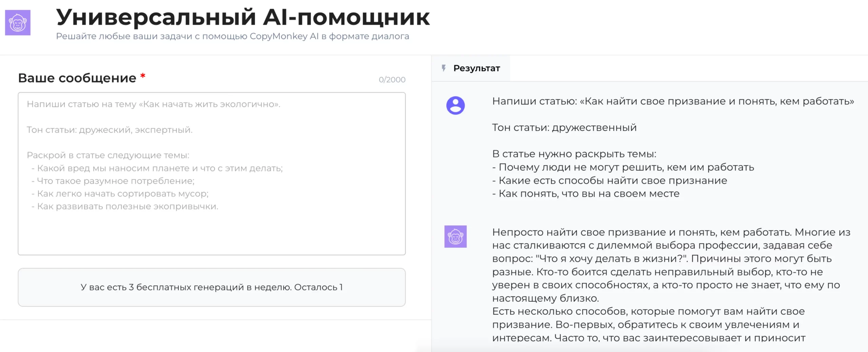Click the red required asterisk
The image size is (868, 352).
143,76
